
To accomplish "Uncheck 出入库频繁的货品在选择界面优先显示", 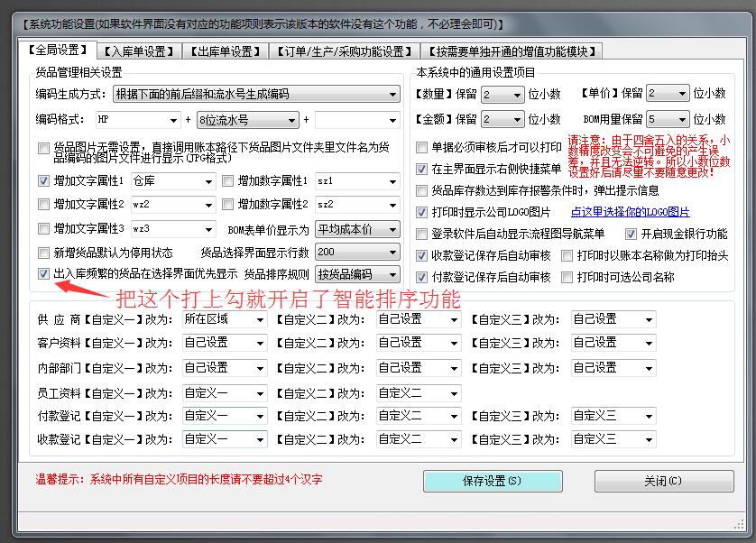I will 42,275.
